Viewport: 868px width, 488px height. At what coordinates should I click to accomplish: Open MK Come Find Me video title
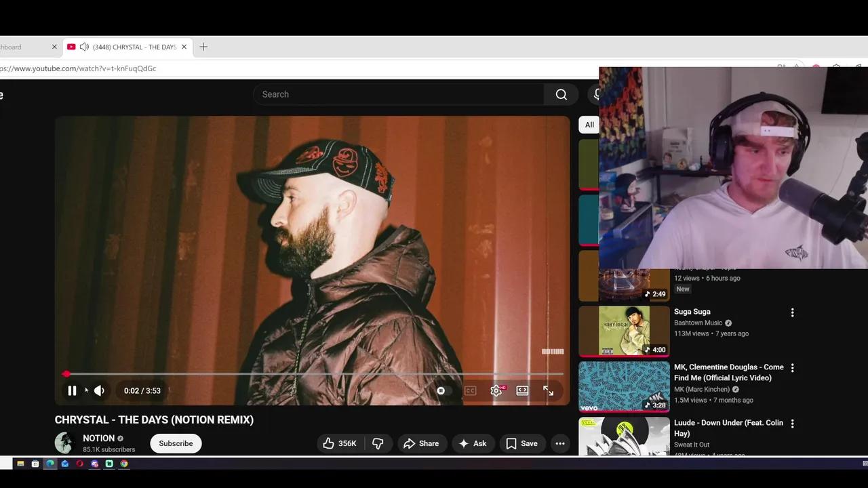point(729,372)
